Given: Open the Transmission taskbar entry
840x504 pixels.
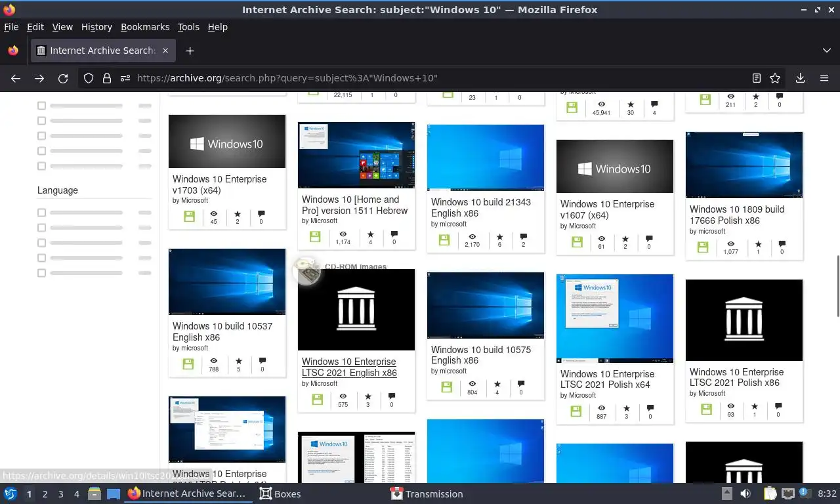Looking at the screenshot, I should tap(427, 494).
